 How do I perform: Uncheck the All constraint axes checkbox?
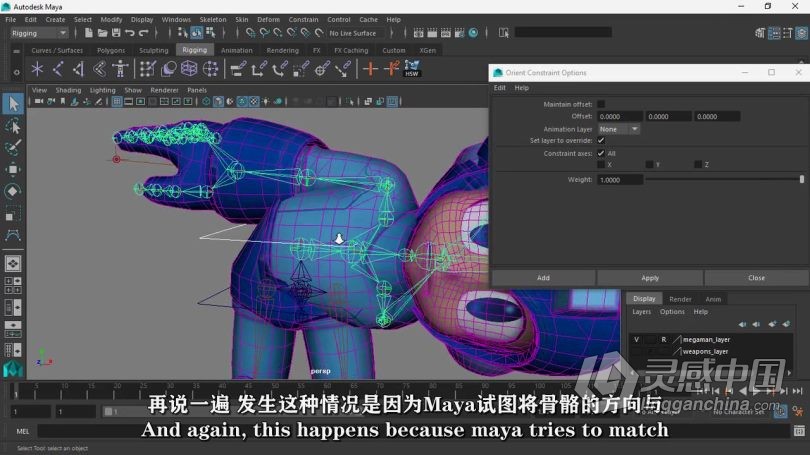tap(601, 153)
